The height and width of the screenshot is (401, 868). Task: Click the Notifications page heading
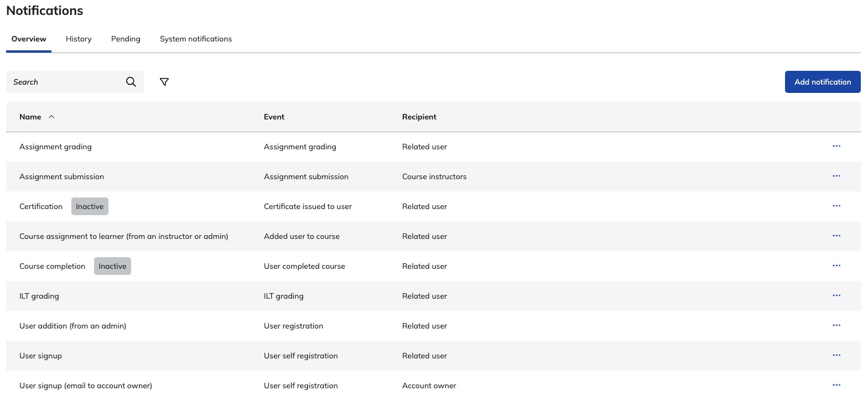coord(45,11)
